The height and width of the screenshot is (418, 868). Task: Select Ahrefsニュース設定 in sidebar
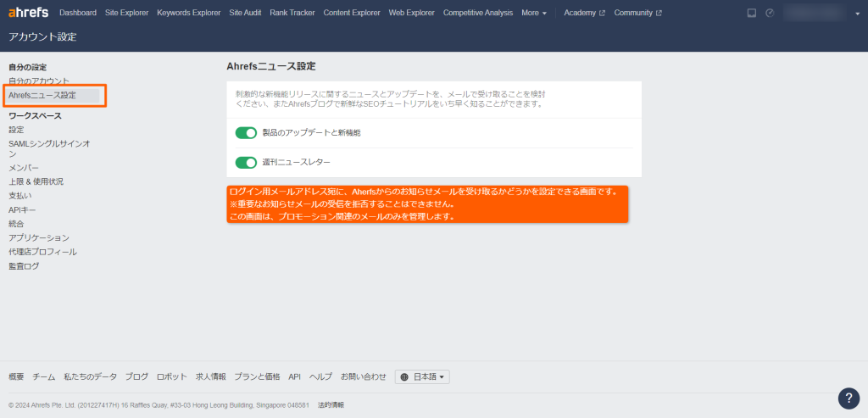click(x=42, y=95)
